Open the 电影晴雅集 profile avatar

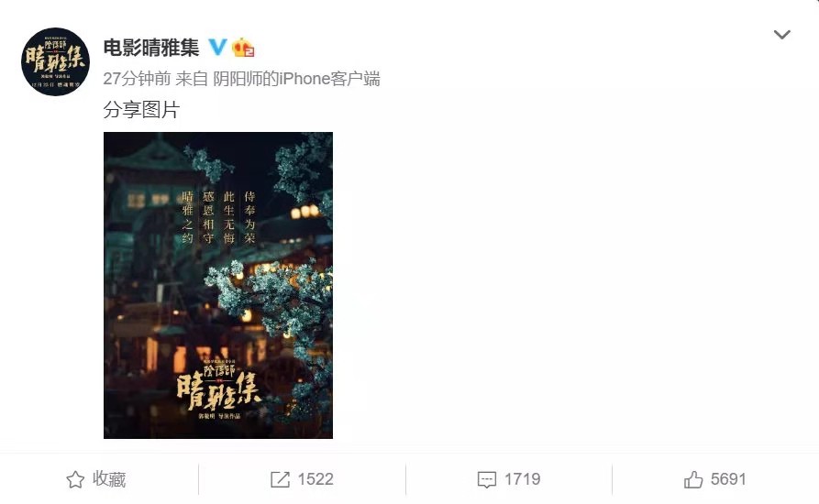(x=55, y=61)
